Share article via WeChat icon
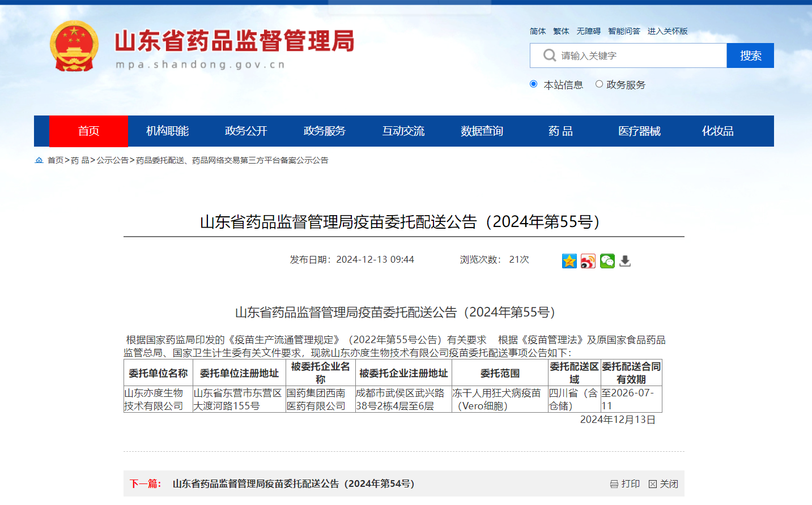Viewport: 812px width, 505px height. coord(607,261)
